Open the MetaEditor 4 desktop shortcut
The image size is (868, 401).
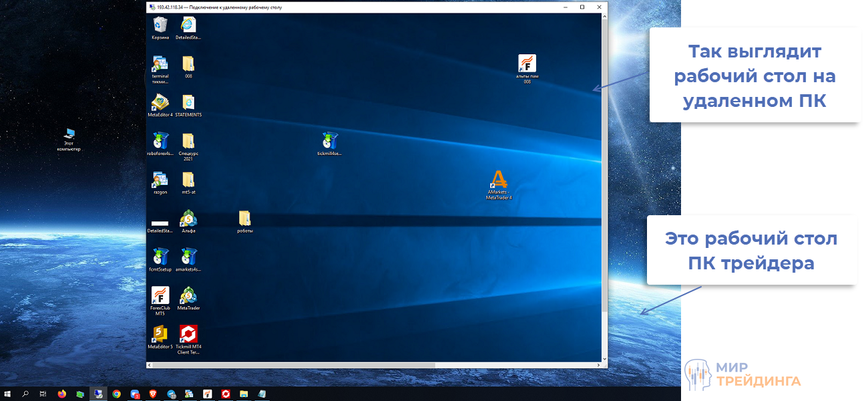tap(160, 102)
